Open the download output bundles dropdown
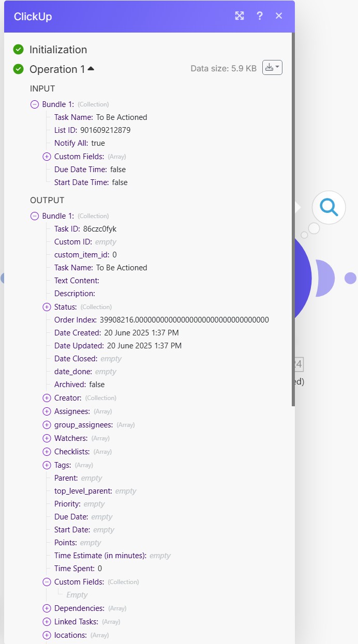This screenshot has width=358, height=644. point(273,68)
